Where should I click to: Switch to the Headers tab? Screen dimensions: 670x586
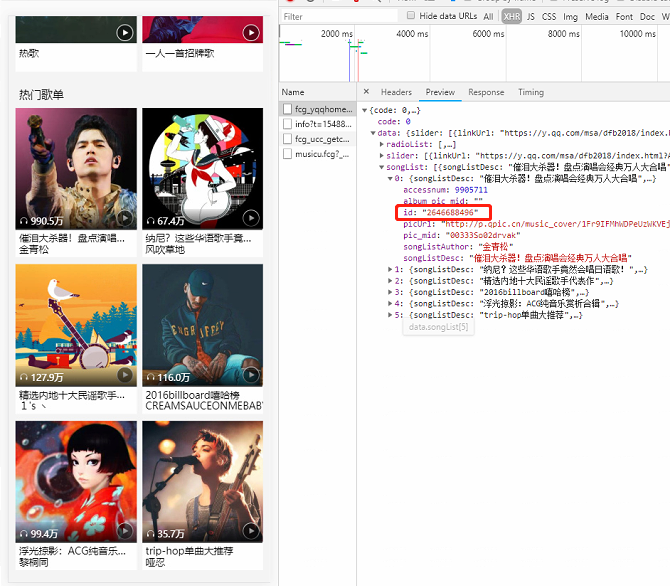pos(396,92)
